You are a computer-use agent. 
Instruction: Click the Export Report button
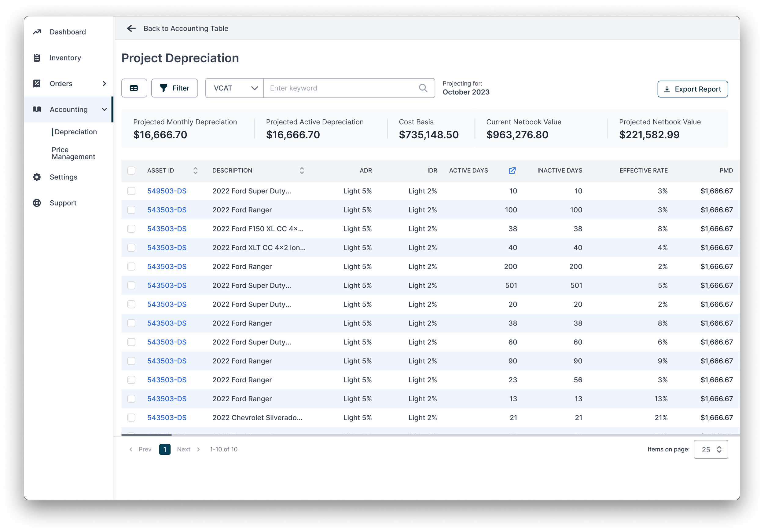(692, 89)
